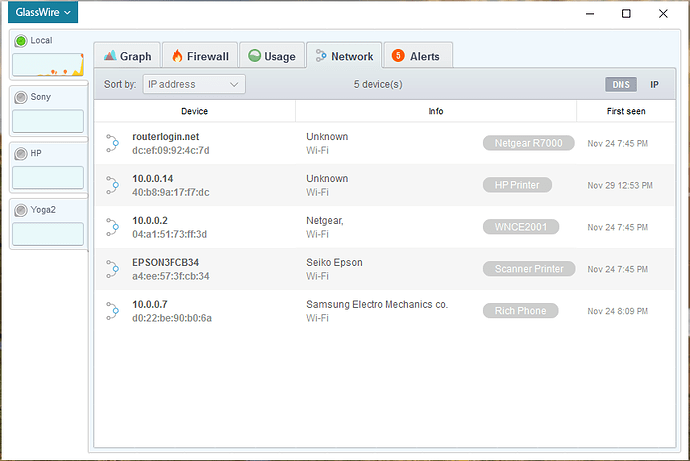Go to the Graph tab
This screenshot has width=690, height=461.
tap(127, 56)
